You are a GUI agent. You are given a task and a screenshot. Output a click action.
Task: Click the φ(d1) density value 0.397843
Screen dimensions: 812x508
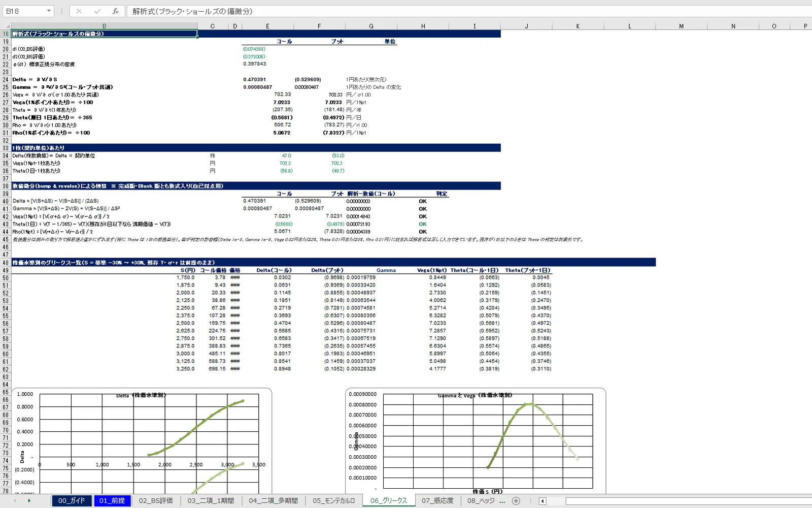pyautogui.click(x=254, y=64)
